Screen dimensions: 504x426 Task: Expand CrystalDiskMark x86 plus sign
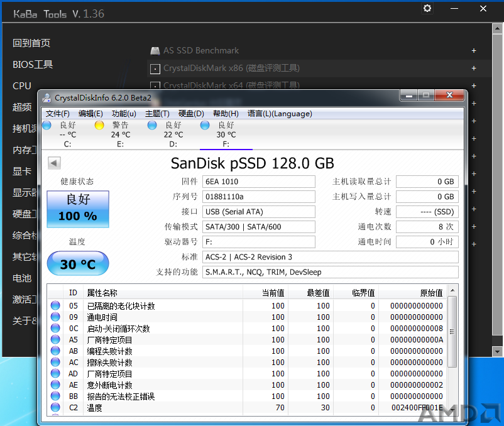tap(474, 68)
